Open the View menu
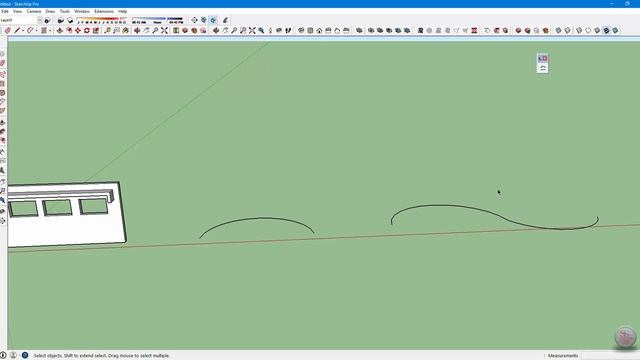The width and height of the screenshot is (640, 360). coord(18,11)
